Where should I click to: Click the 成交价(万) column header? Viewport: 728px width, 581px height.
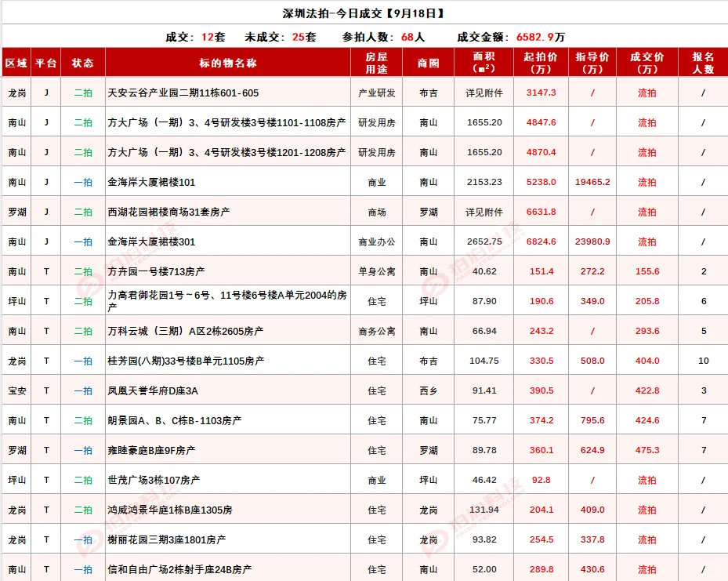(x=647, y=63)
